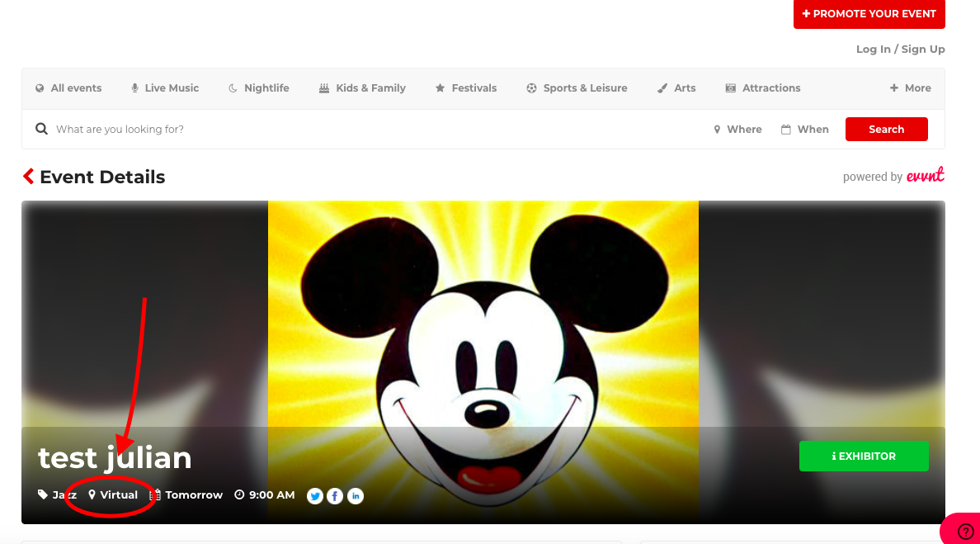The width and height of the screenshot is (980, 544).
Task: Click the Virtual location label
Action: [119, 494]
